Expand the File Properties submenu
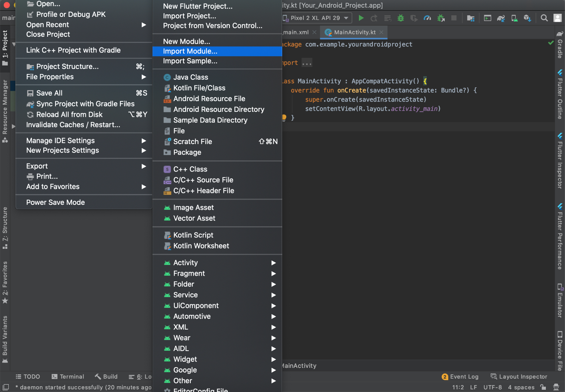Viewport: 565px width, 392px height. (84, 77)
